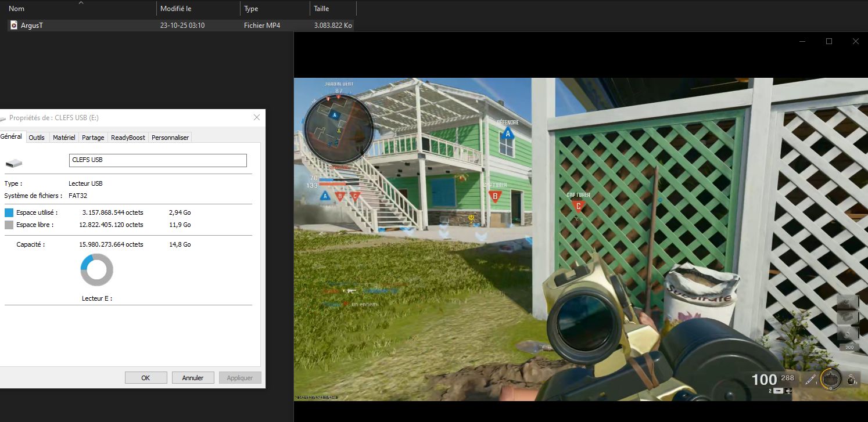Open the Matériel tab
The width and height of the screenshot is (868, 422).
click(x=64, y=138)
